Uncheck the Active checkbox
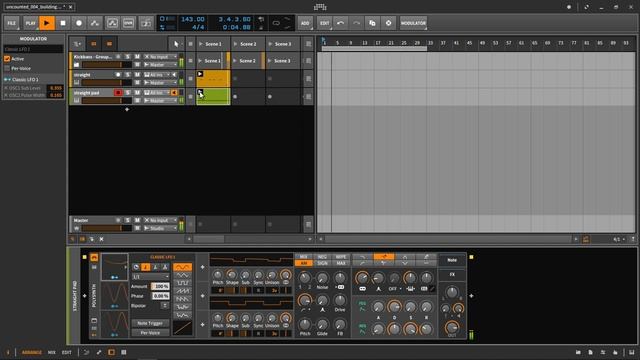Viewport: 640px width, 360px height. click(7, 59)
